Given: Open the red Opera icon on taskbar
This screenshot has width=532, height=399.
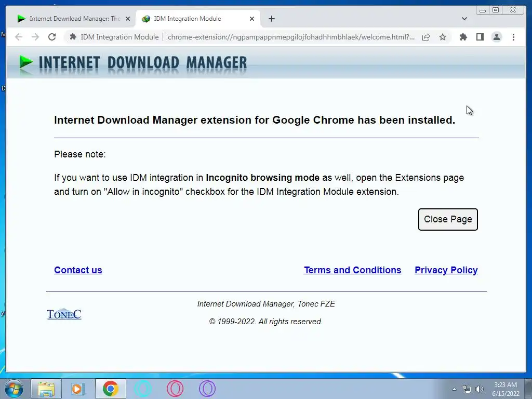Looking at the screenshot, I should coord(175,389).
